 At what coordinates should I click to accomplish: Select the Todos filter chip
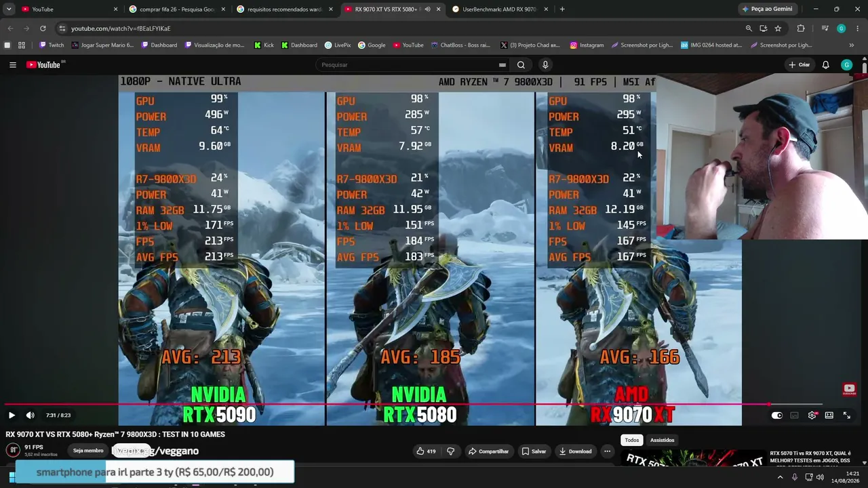(x=632, y=440)
